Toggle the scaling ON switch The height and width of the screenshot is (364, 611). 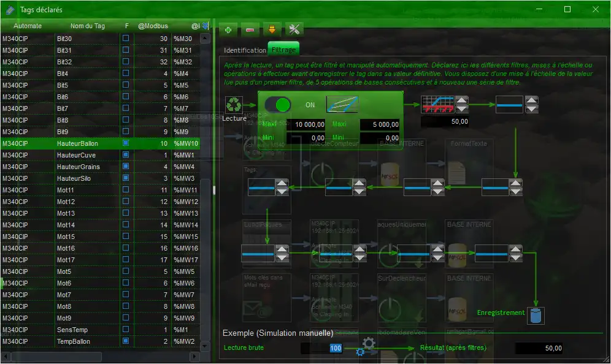(278, 105)
